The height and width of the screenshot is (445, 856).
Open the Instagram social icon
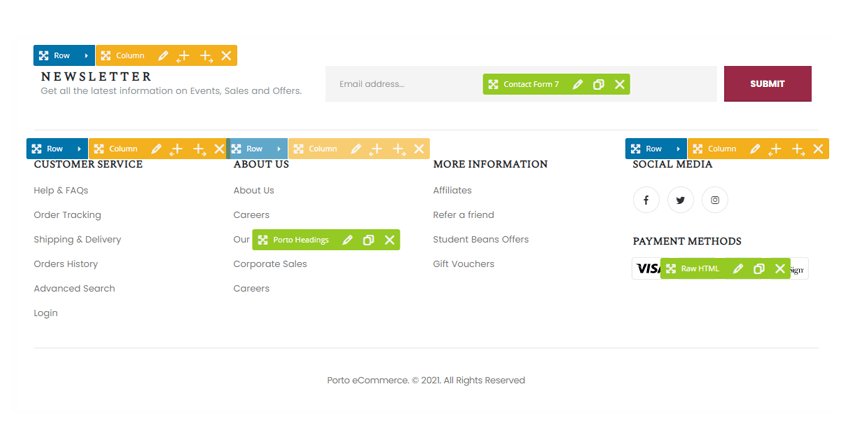pos(714,200)
